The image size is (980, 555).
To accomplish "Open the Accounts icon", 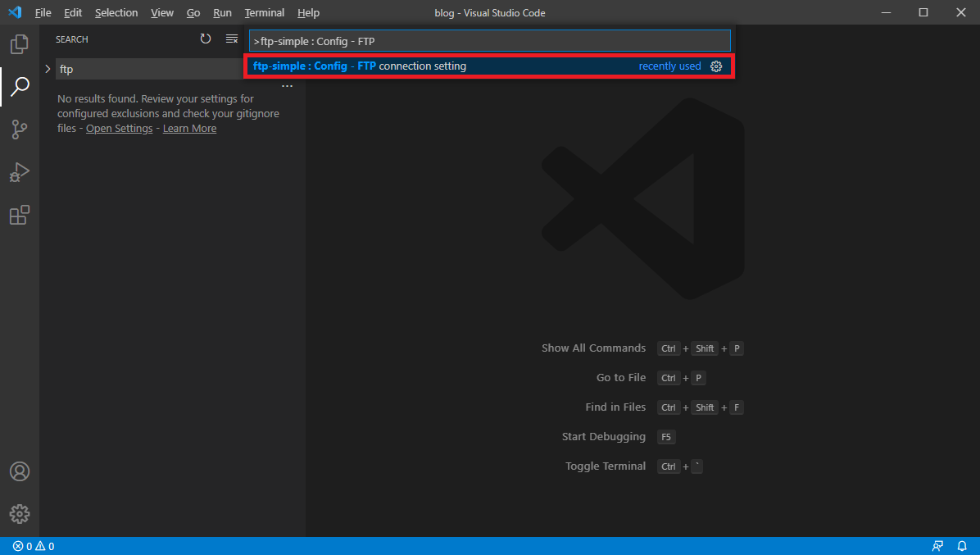I will (19, 471).
